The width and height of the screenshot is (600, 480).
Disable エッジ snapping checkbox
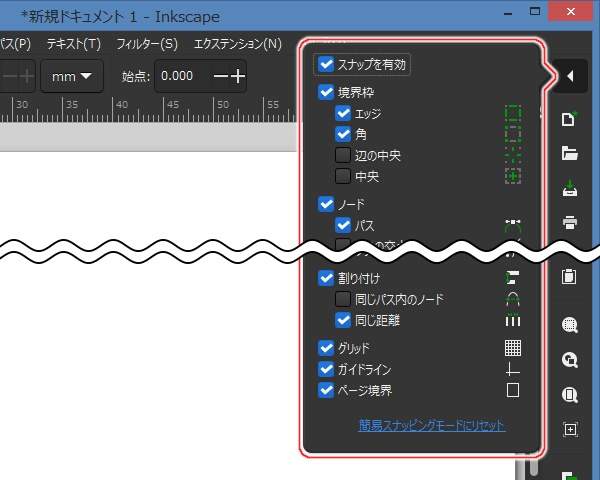click(342, 113)
